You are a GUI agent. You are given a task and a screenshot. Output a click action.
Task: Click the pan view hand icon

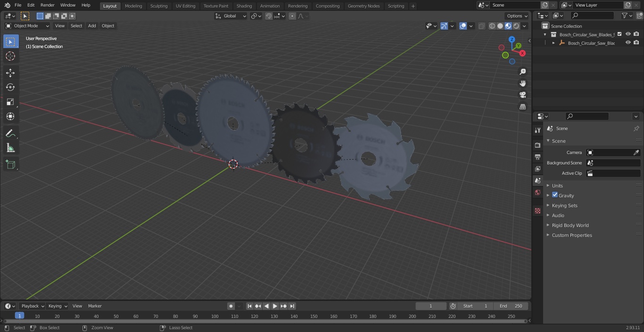tap(522, 83)
